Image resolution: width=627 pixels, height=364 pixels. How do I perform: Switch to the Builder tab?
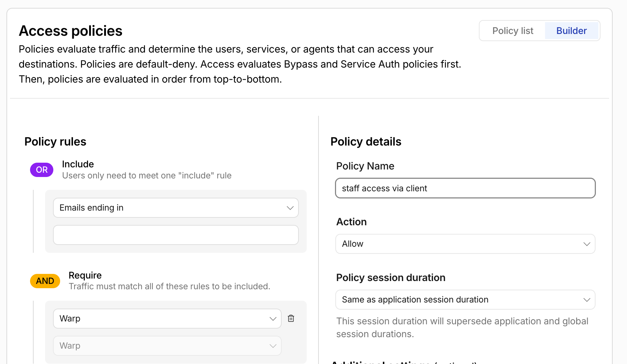pos(572,31)
